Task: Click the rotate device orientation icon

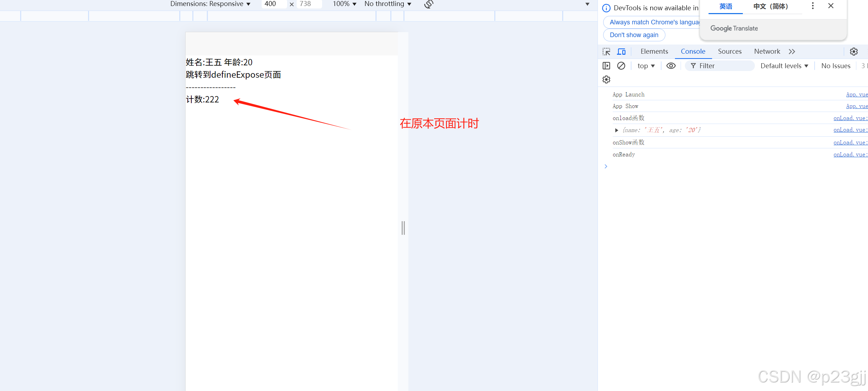Action: point(429,4)
